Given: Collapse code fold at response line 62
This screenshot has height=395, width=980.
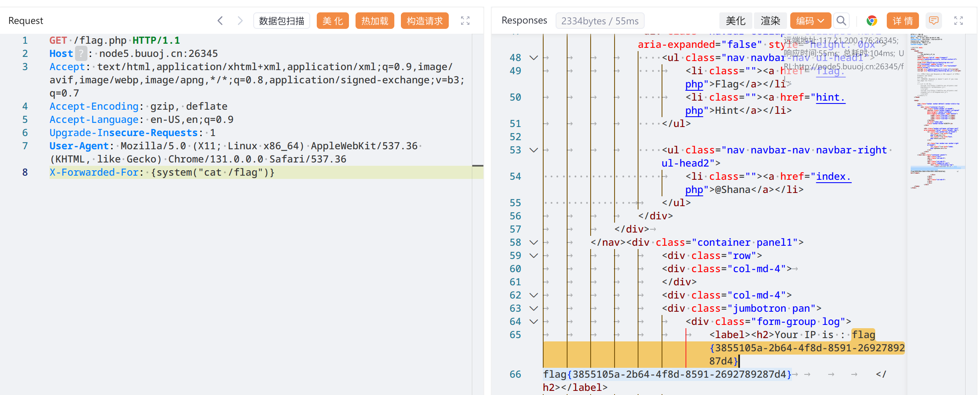Looking at the screenshot, I should [534, 295].
